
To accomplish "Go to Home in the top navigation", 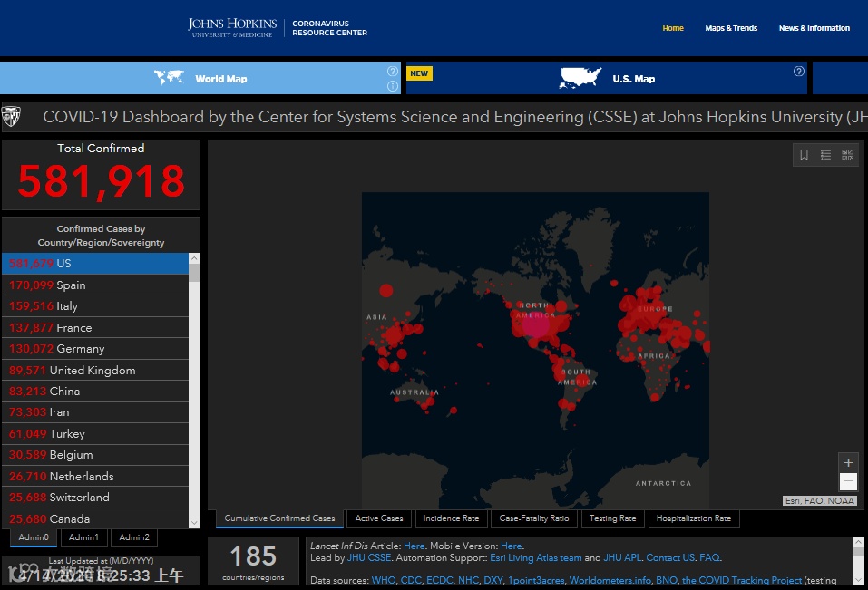I will [673, 28].
